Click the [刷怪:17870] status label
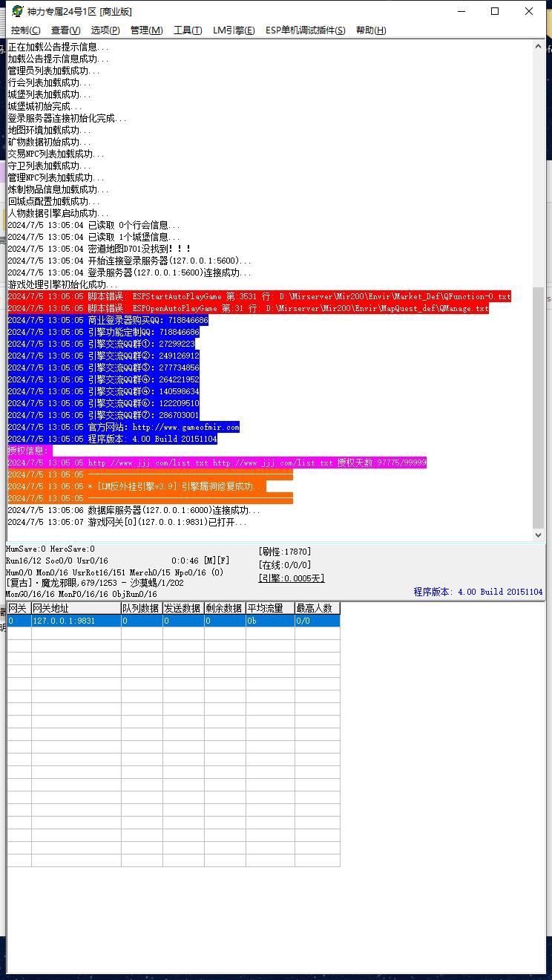This screenshot has height=980, width=552. pos(284,552)
